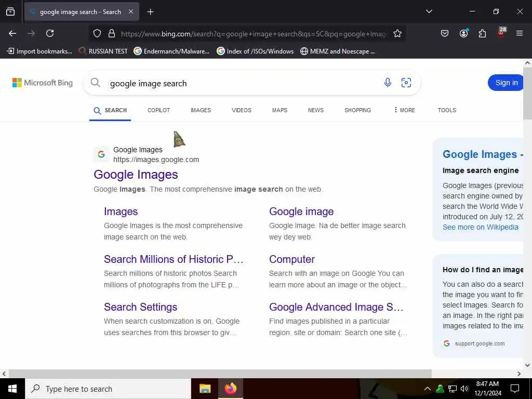Open tracking protection shield icon
Image resolution: width=532 pixels, height=399 pixels.
(97, 33)
